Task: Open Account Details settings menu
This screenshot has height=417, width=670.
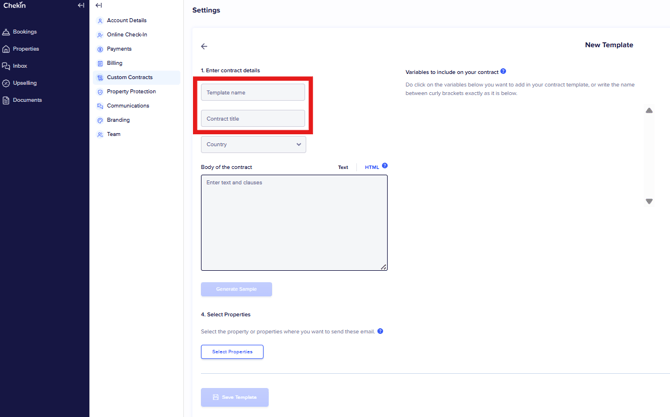Action: pyautogui.click(x=126, y=20)
